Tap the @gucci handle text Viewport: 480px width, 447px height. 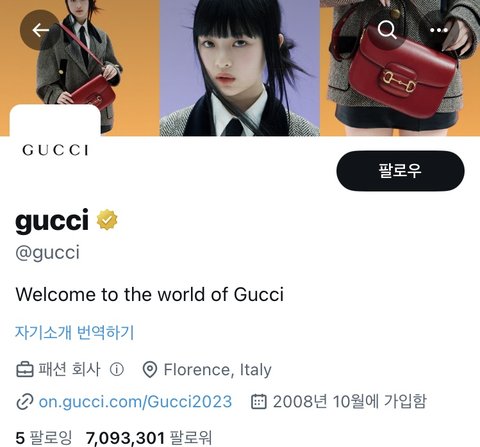[48, 252]
